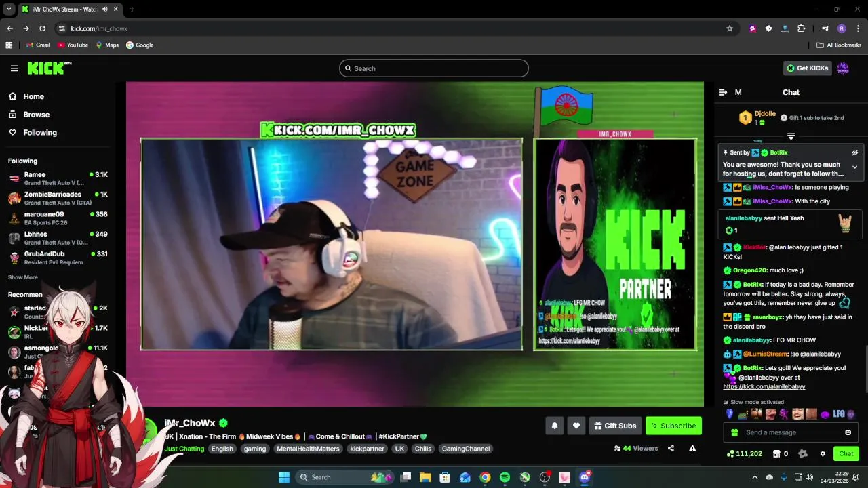Open Ramee channel in Following list
This screenshot has width=868, height=488.
click(58, 178)
